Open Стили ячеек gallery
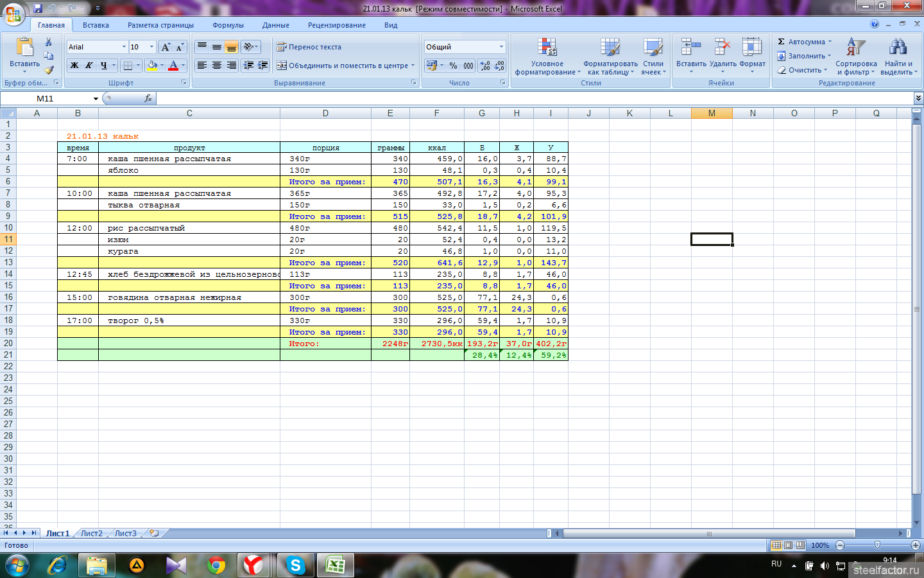924x578 pixels. (x=653, y=57)
